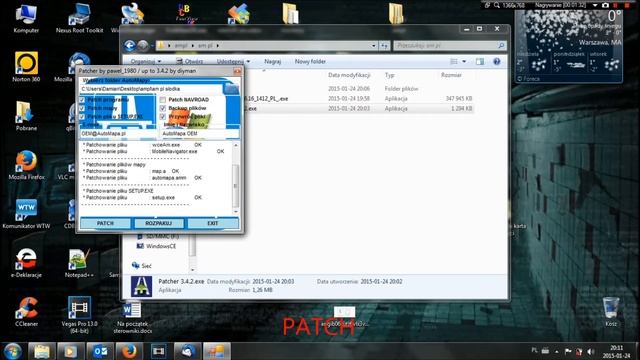The height and width of the screenshot is (360, 640).
Task: Open Firefox from taskbar
Action: pyautogui.click(x=129, y=351)
